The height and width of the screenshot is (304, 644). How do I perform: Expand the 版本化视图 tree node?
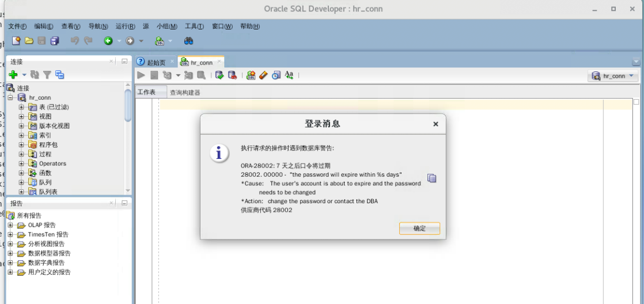(21, 126)
